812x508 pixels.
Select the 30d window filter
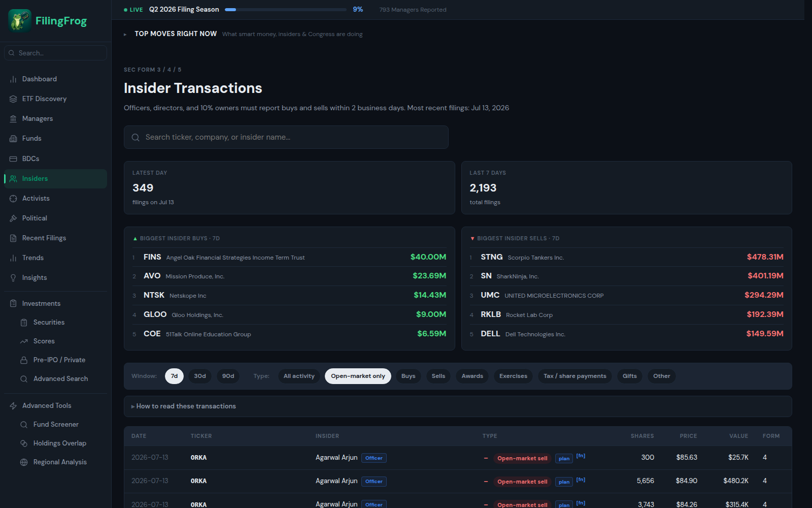pyautogui.click(x=200, y=376)
